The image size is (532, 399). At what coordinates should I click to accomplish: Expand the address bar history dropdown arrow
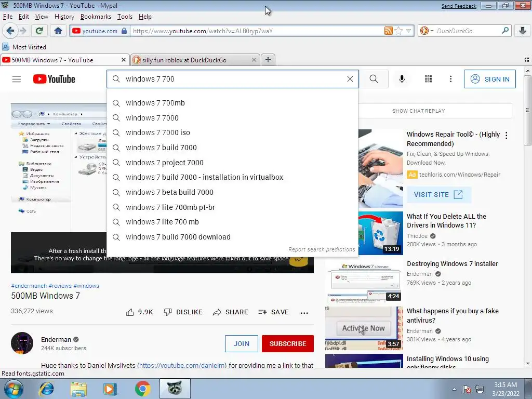[x=409, y=31]
